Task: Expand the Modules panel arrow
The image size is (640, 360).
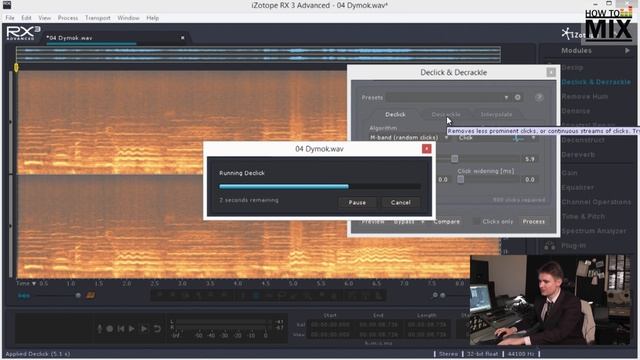Action: tap(627, 51)
